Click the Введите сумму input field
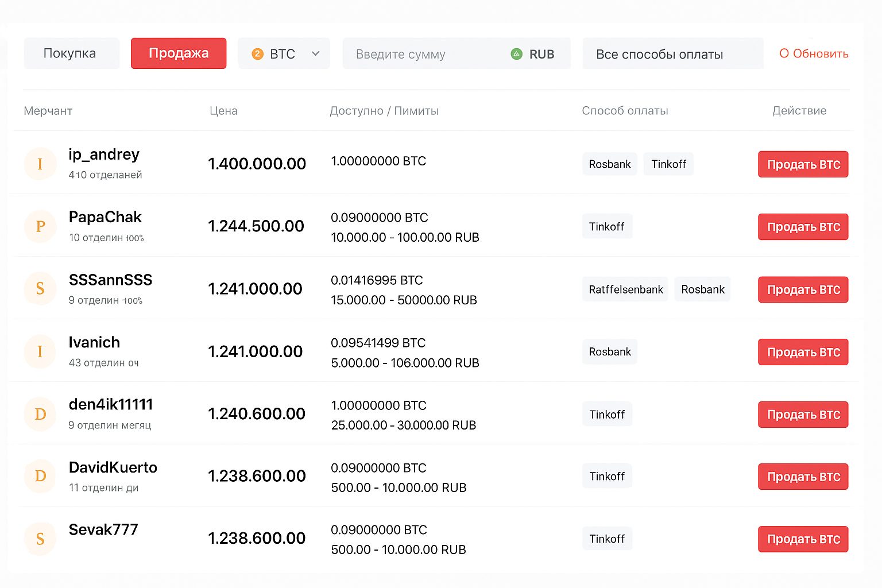This screenshot has height=588, width=882. click(x=425, y=54)
